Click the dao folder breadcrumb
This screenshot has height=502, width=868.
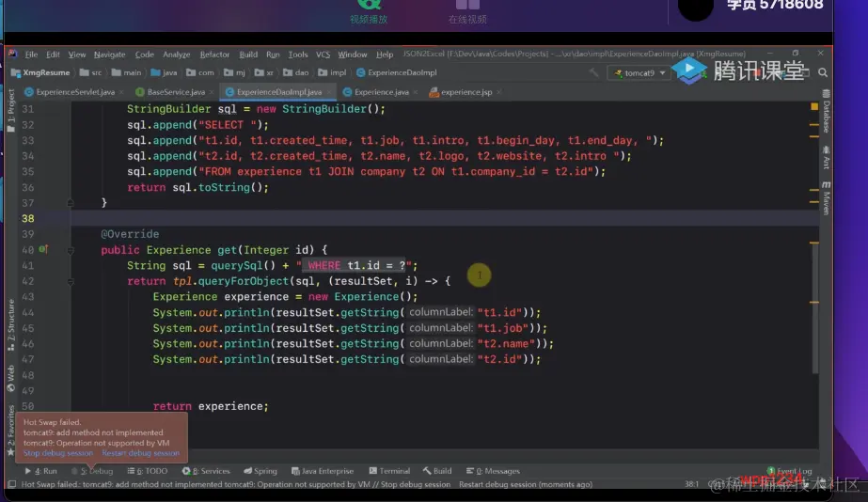pos(295,72)
